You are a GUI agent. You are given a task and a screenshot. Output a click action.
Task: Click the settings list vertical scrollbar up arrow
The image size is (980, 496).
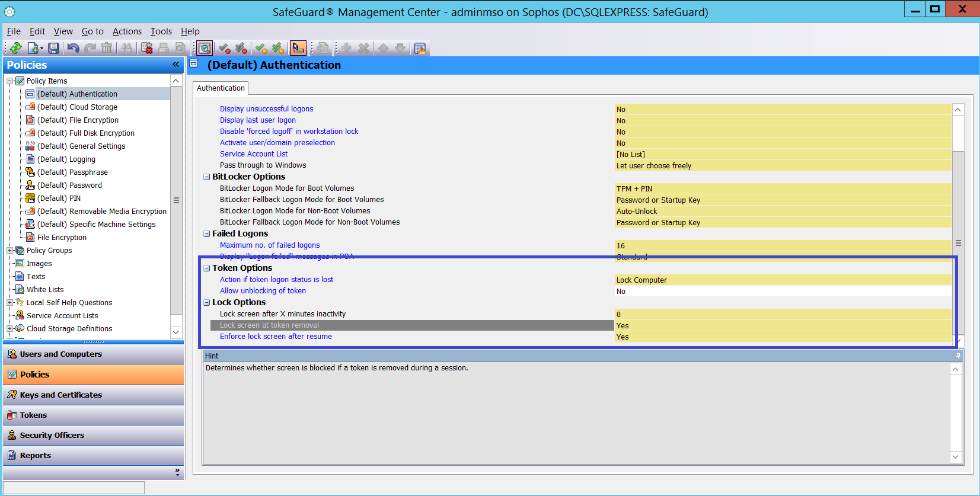pos(958,110)
